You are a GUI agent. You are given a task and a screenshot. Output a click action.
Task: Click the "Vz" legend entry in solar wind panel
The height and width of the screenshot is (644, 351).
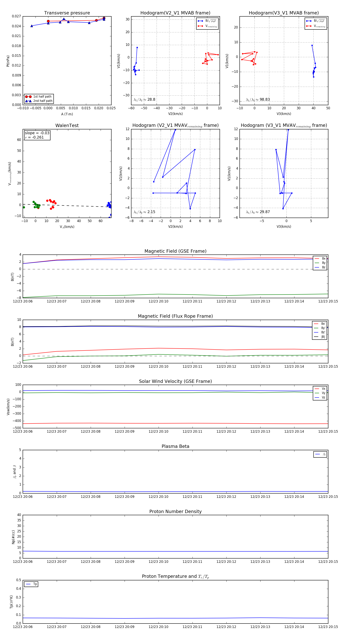[320, 397]
